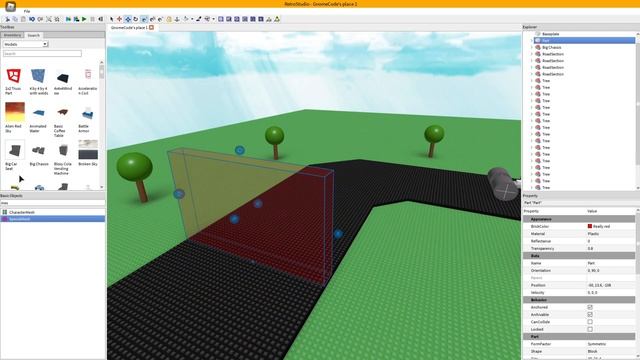Click the Cut icon in the toolbar
This screenshot has height=360, width=640.
pyautogui.click(x=7, y=19)
